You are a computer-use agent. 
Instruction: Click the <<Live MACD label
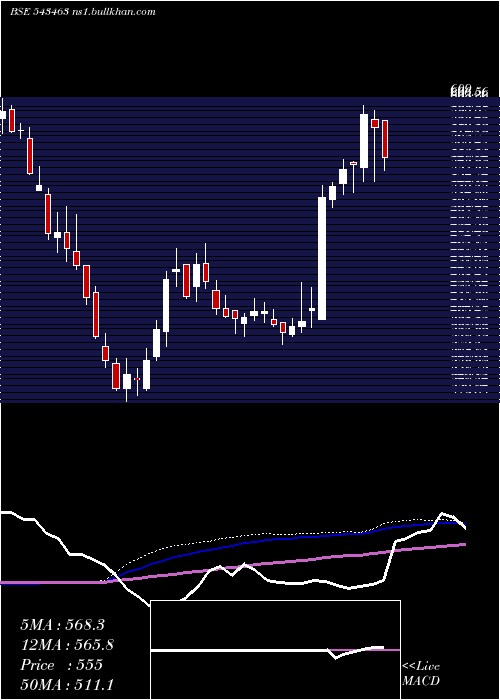tap(421, 674)
